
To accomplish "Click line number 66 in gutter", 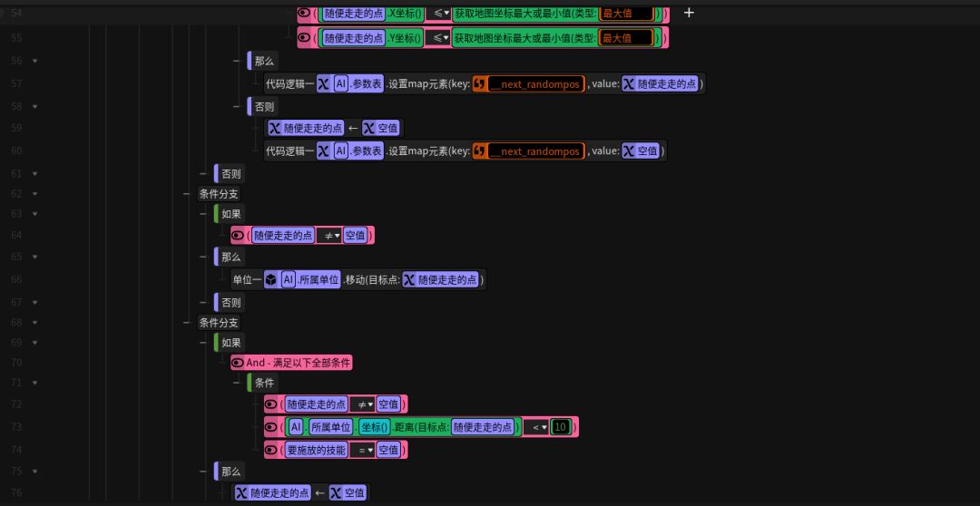I will click(x=15, y=280).
